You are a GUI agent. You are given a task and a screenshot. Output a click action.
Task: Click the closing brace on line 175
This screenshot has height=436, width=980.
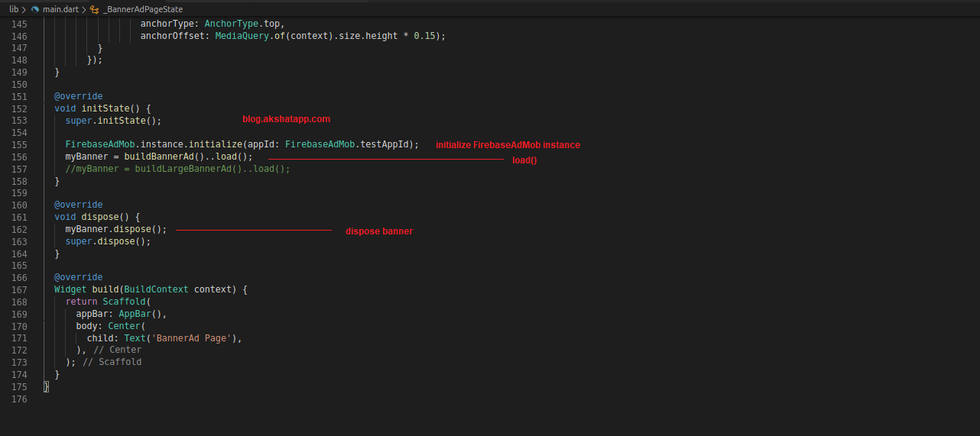point(46,386)
